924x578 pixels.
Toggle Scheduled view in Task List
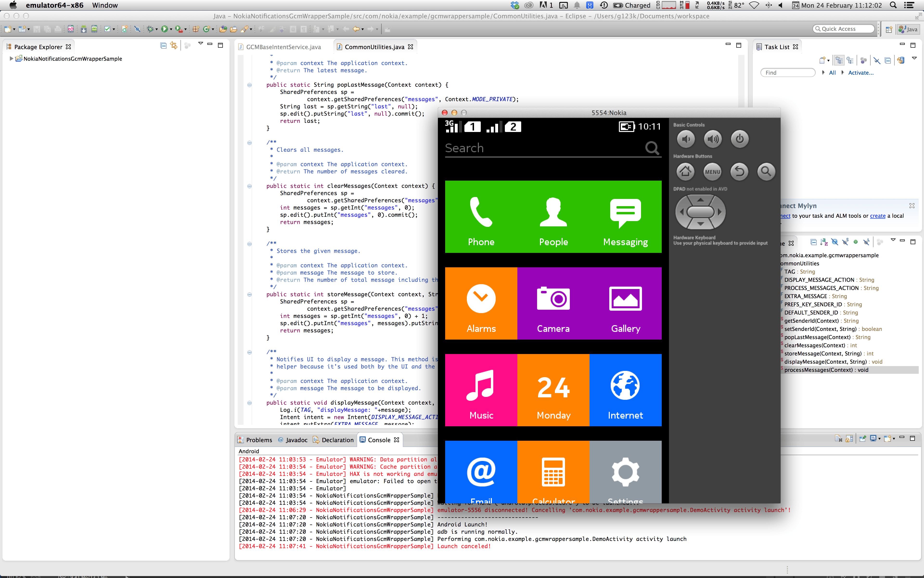coord(850,60)
